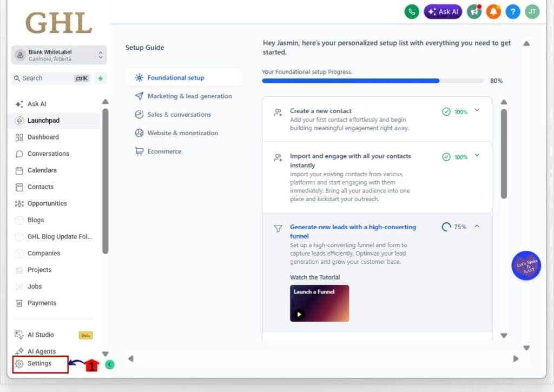The height and width of the screenshot is (392, 554).
Task: Click the sidebar scroll up arrow
Action: point(105,102)
